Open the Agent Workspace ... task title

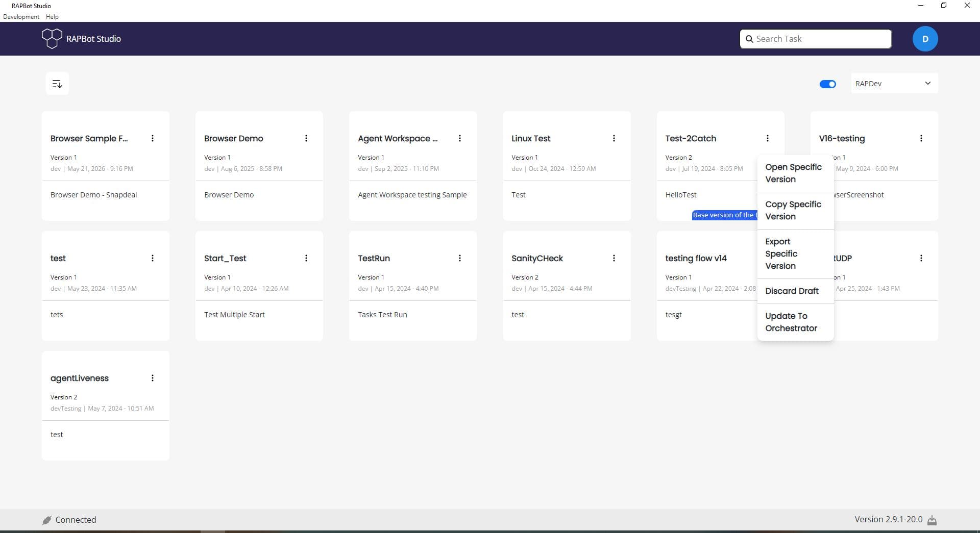click(x=398, y=139)
